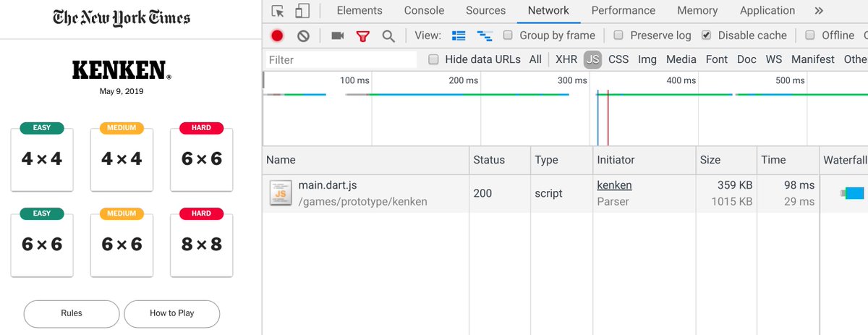The width and height of the screenshot is (868, 335).
Task: Activate the inspect element picker icon
Action: [x=278, y=11]
